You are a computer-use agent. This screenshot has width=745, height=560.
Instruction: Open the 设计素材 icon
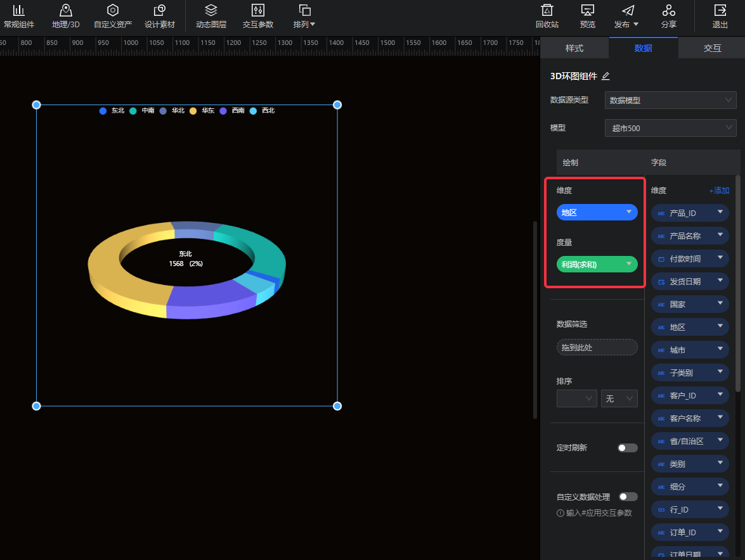[160, 11]
